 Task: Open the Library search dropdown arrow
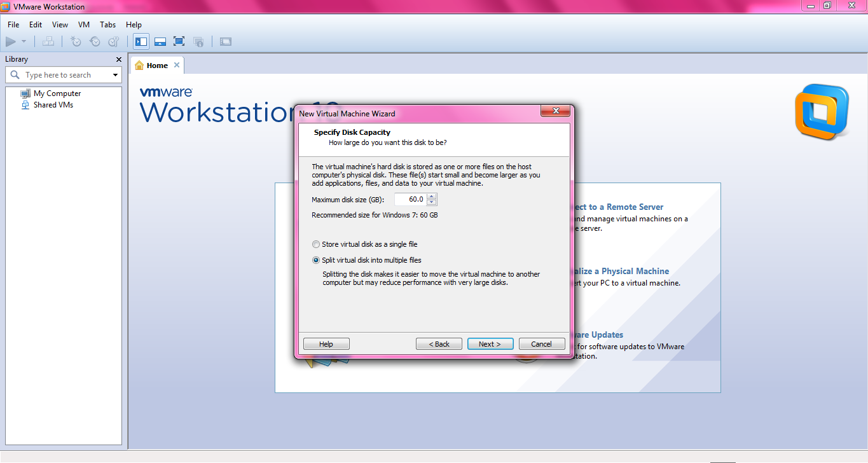click(115, 75)
